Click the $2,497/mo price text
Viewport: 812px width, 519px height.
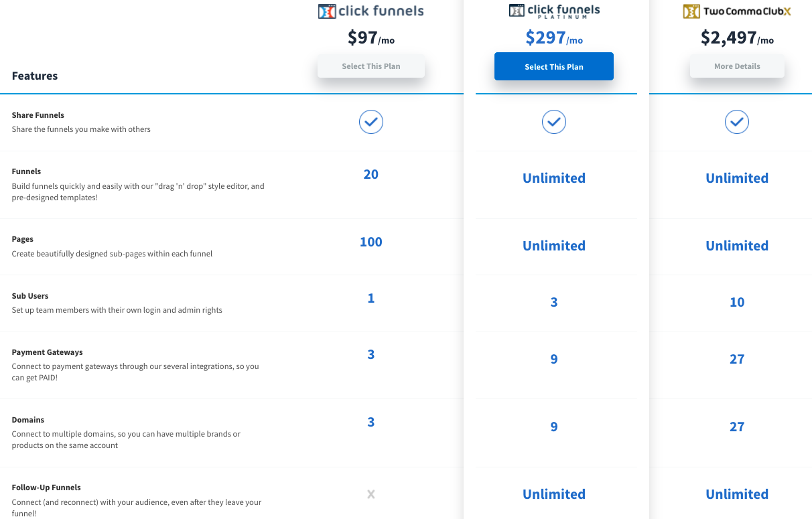pos(737,38)
